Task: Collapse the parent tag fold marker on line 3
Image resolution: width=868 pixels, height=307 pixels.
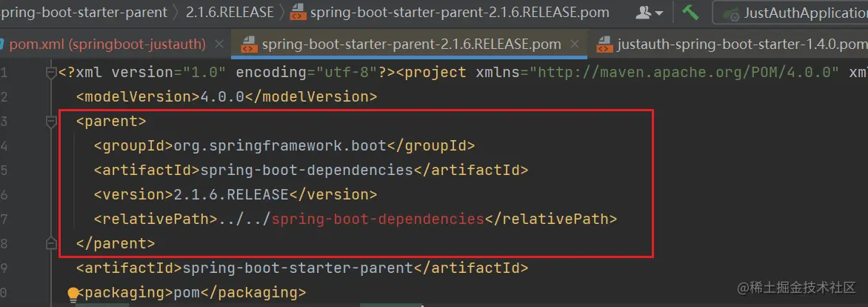Action: 51,122
